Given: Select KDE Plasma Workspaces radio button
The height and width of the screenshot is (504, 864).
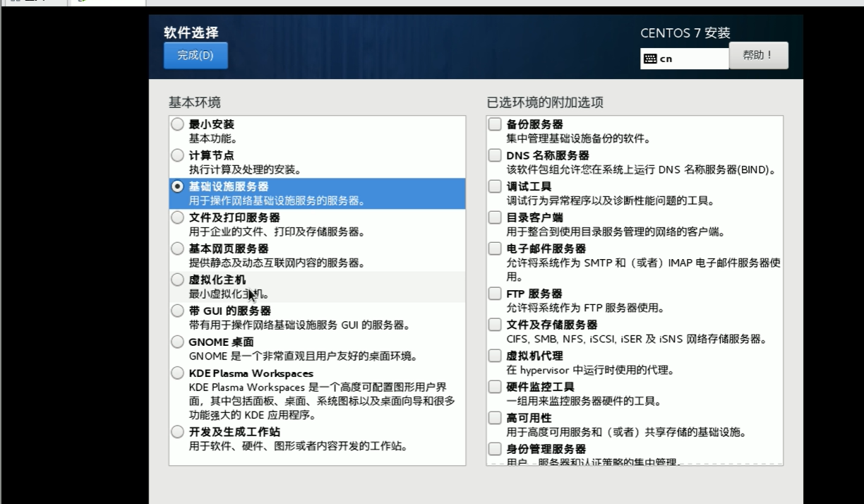Looking at the screenshot, I should point(177,373).
